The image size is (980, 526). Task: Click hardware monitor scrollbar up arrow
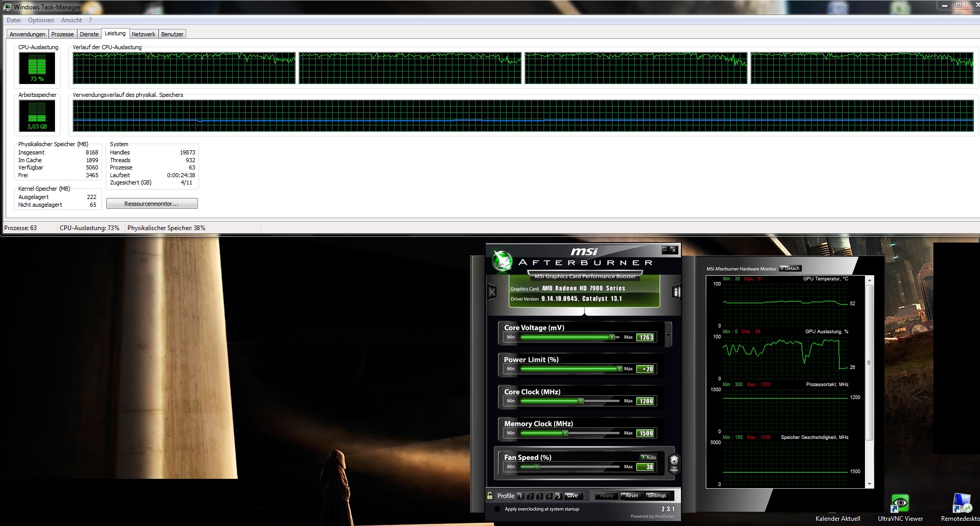[x=870, y=280]
